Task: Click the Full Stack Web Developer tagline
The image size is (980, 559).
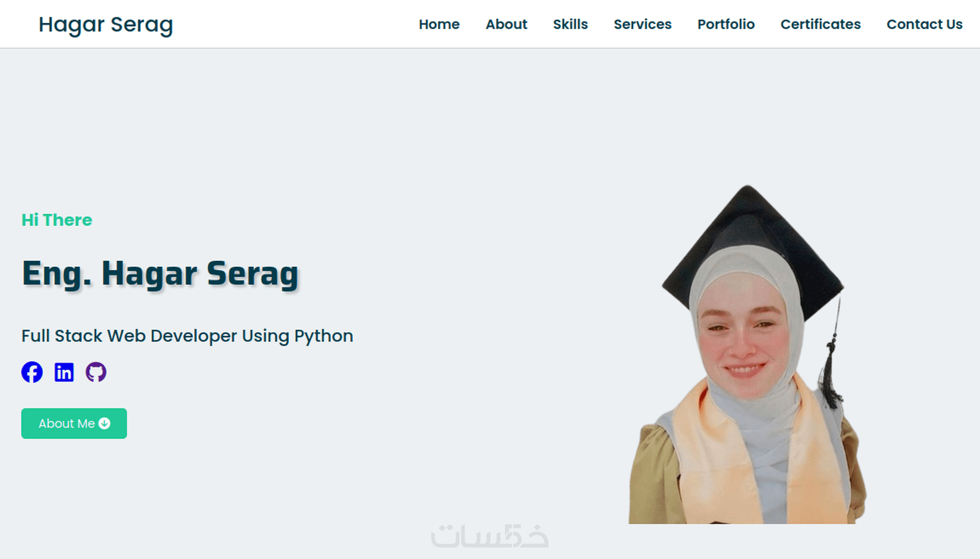Action: 187,336
